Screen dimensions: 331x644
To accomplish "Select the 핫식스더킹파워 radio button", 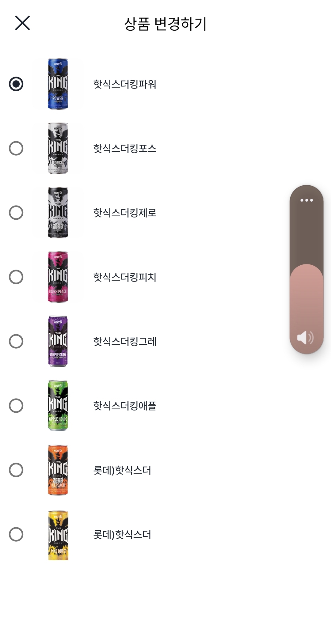I will 16,84.
